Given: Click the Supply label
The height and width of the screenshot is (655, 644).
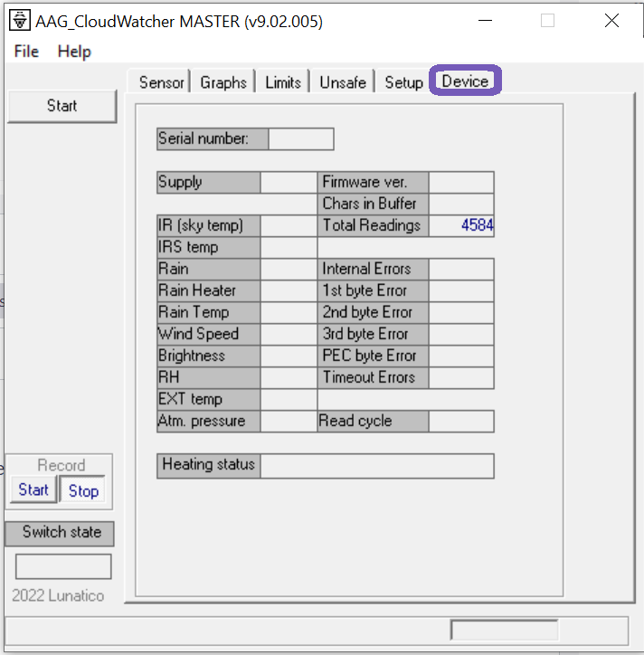Looking at the screenshot, I should click(x=208, y=183).
